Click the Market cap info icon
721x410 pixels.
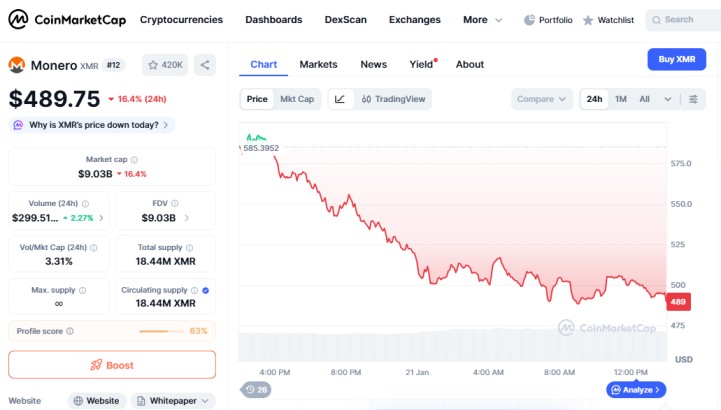click(134, 159)
